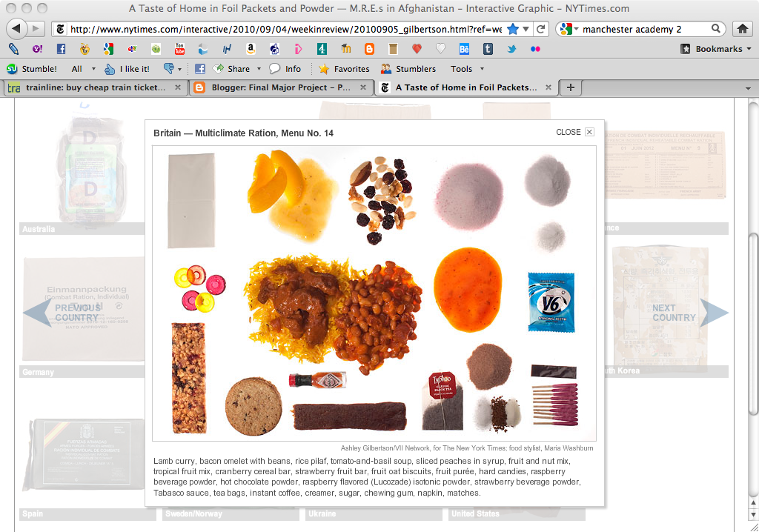Open the Stumblers panel icon
This screenshot has width=759, height=532.
coord(387,68)
